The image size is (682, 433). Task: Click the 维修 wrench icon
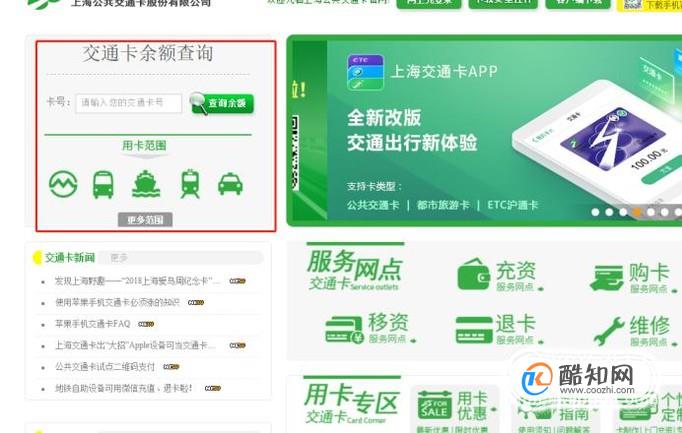(609, 331)
